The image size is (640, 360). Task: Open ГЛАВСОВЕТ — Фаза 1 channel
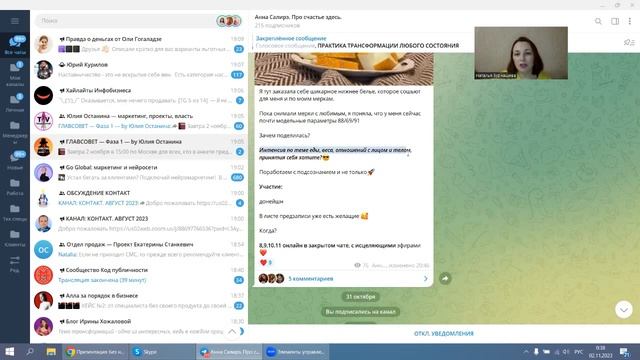(139, 147)
